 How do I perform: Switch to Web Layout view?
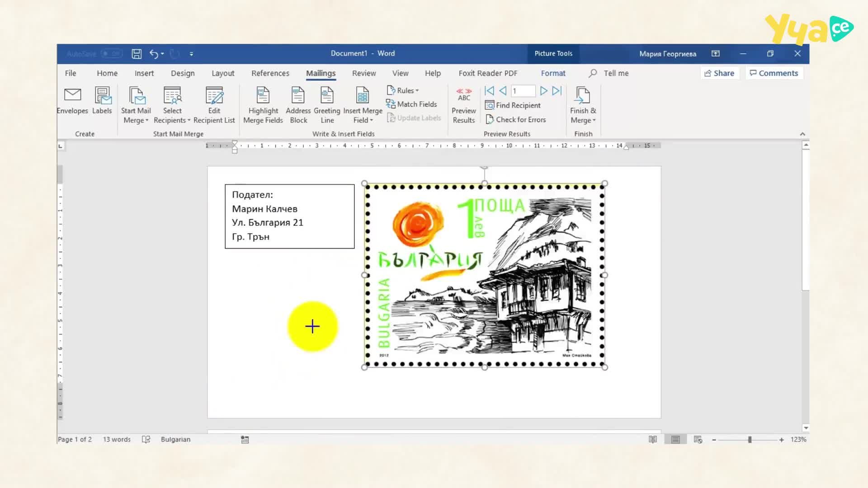pyautogui.click(x=698, y=439)
